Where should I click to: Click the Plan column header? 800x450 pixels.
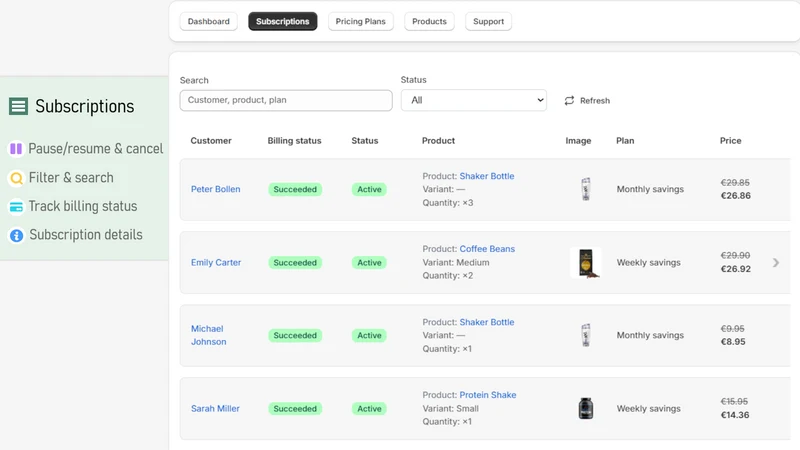pyautogui.click(x=625, y=141)
